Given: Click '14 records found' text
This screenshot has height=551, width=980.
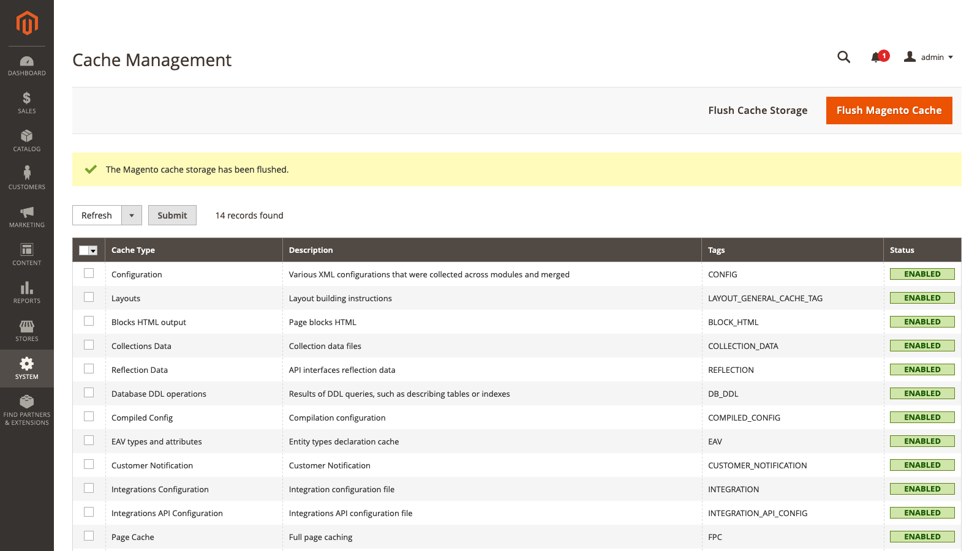Looking at the screenshot, I should [x=249, y=216].
